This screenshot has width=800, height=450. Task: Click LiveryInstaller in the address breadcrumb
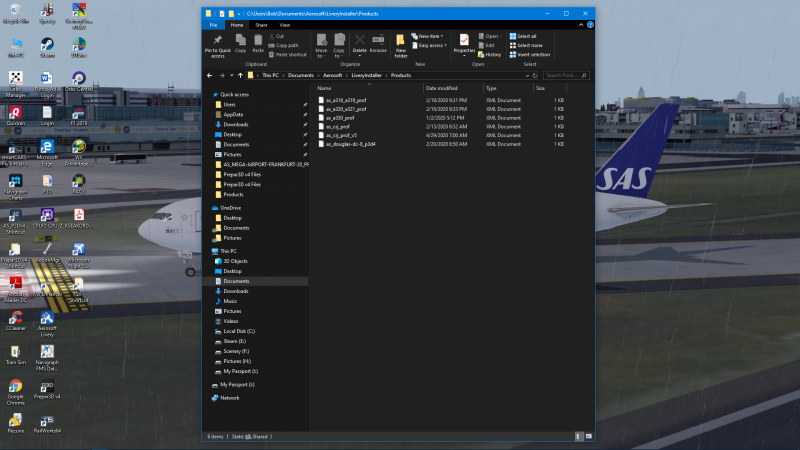tap(366, 76)
